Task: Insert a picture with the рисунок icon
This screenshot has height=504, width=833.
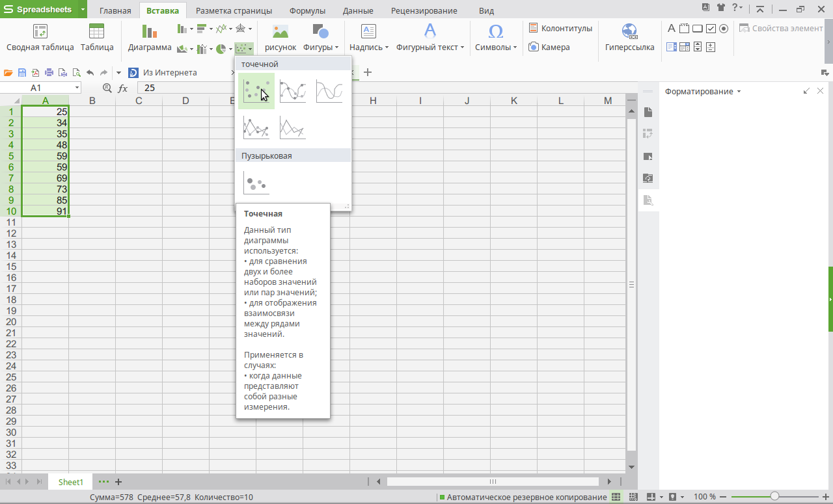Action: (x=280, y=38)
